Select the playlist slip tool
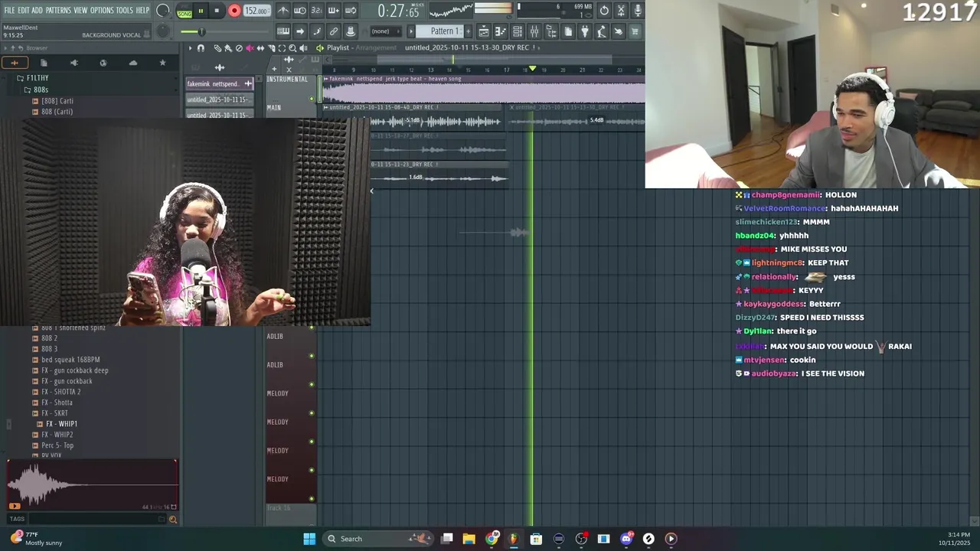The height and width of the screenshot is (551, 980). pos(260,48)
